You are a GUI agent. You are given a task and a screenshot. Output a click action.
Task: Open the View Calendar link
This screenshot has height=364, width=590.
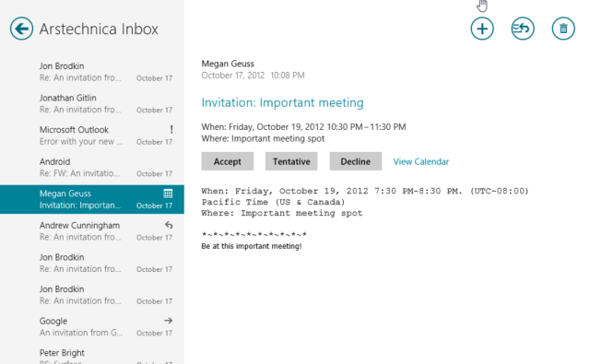421,161
